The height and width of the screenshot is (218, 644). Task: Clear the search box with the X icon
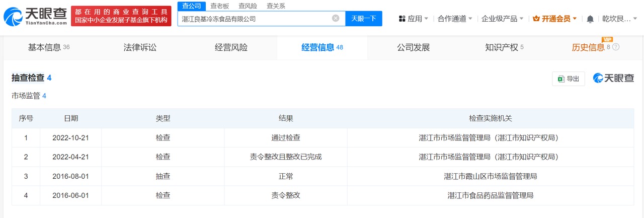click(x=336, y=19)
